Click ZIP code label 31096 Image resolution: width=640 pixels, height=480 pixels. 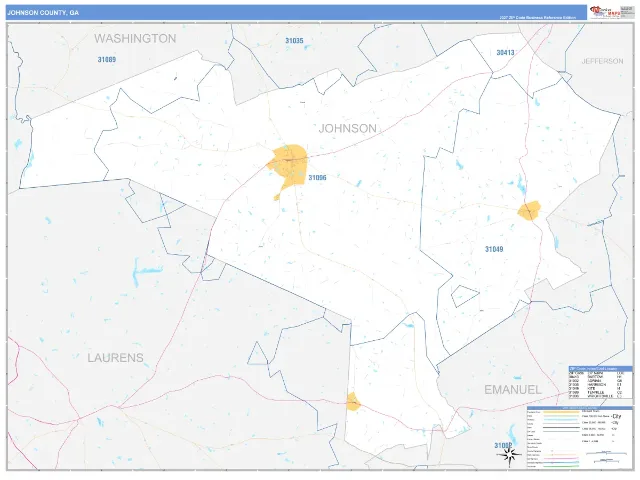pos(317,178)
